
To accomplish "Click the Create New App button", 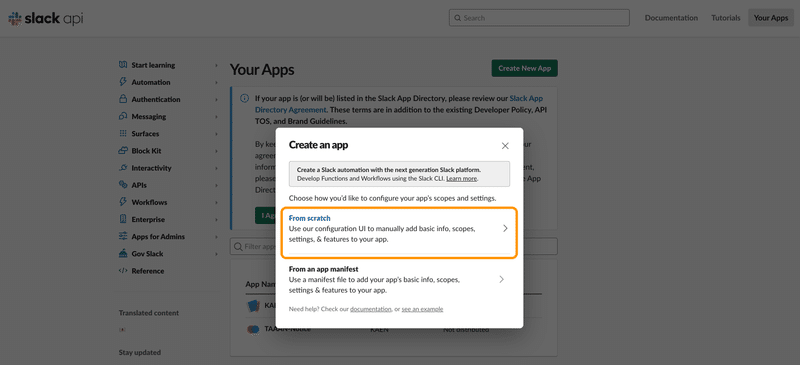I will pos(524,68).
